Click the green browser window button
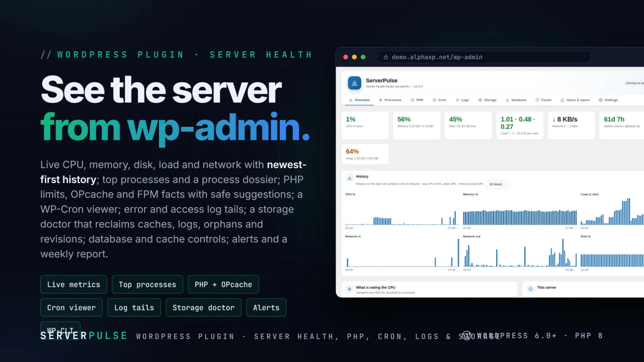The height and width of the screenshot is (362, 644). tap(363, 57)
